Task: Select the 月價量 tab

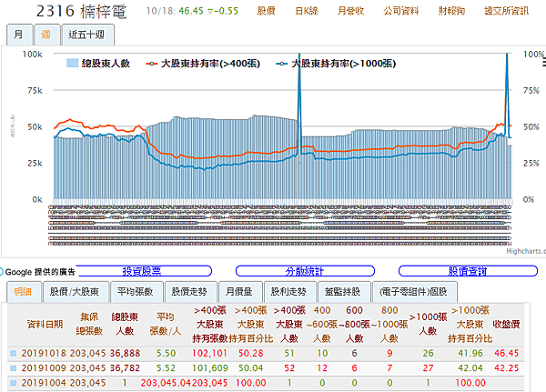Action: point(239,292)
